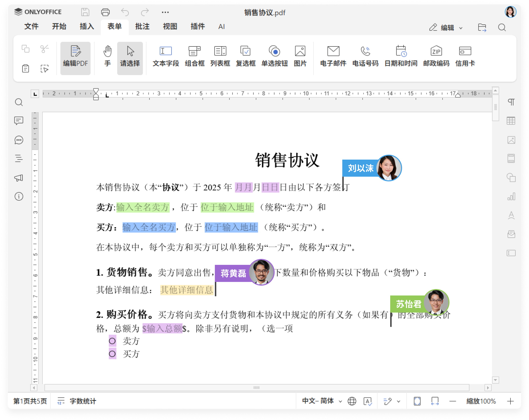This screenshot has width=529, height=420.
Task: Zoom in with the plus button
Action: pos(510,401)
